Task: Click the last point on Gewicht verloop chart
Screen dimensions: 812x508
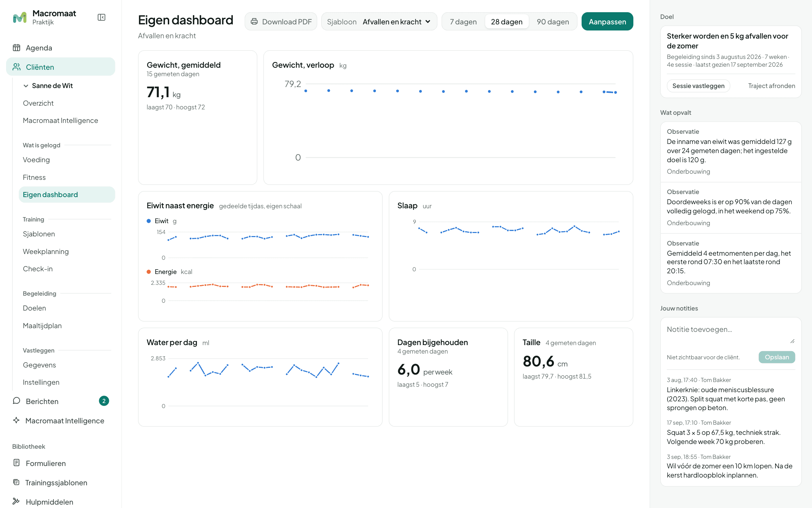Action: [x=615, y=92]
